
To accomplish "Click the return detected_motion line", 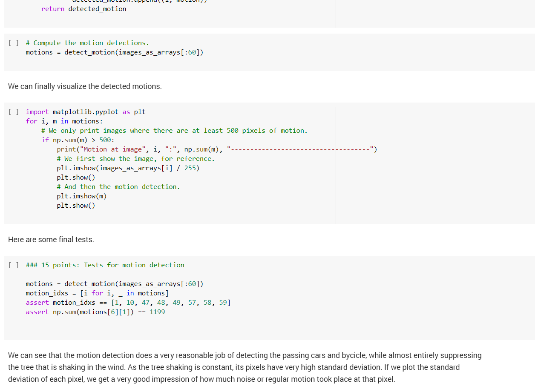I will pos(83,9).
